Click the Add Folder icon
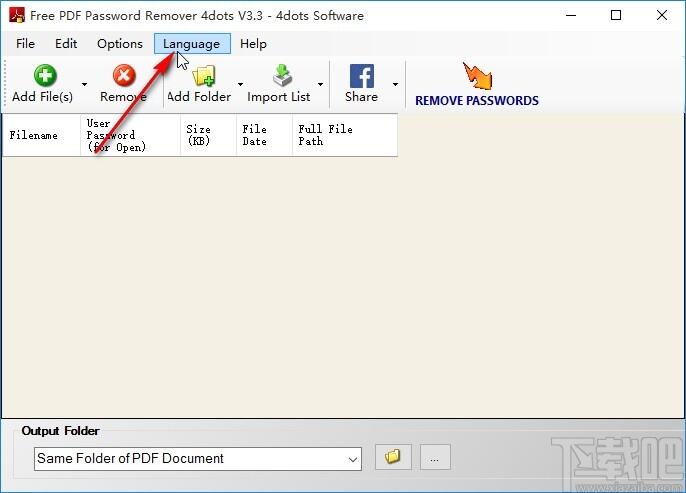Viewport: 686px width, 493px height. pos(204,75)
